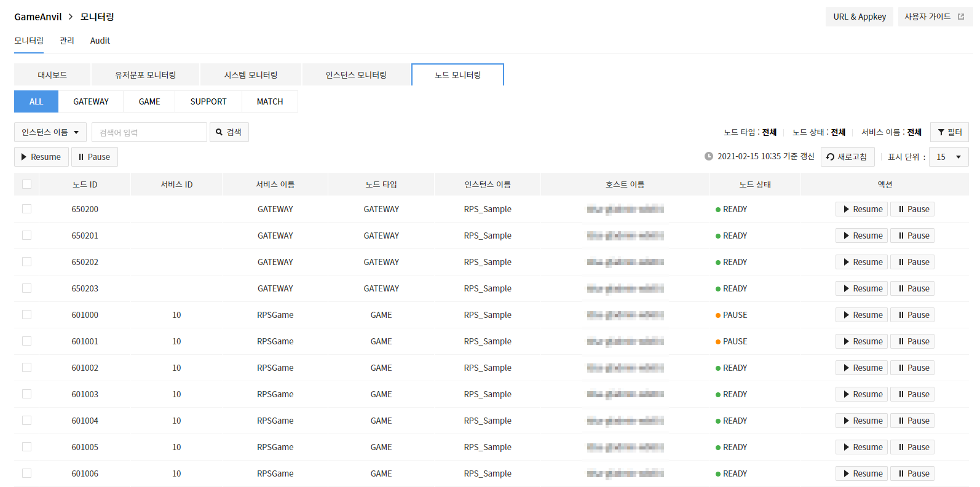Viewport: 980px width, 487px height.
Task: Pause node 601001
Action: (912, 341)
